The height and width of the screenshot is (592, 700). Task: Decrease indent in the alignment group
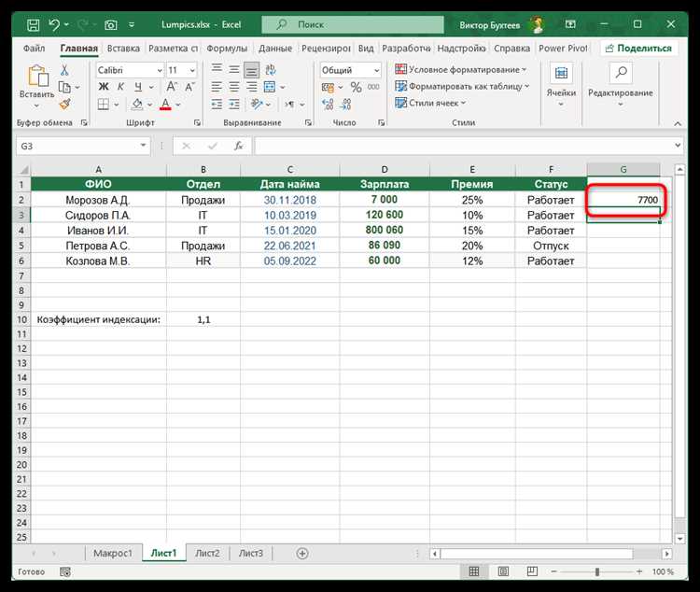217,104
